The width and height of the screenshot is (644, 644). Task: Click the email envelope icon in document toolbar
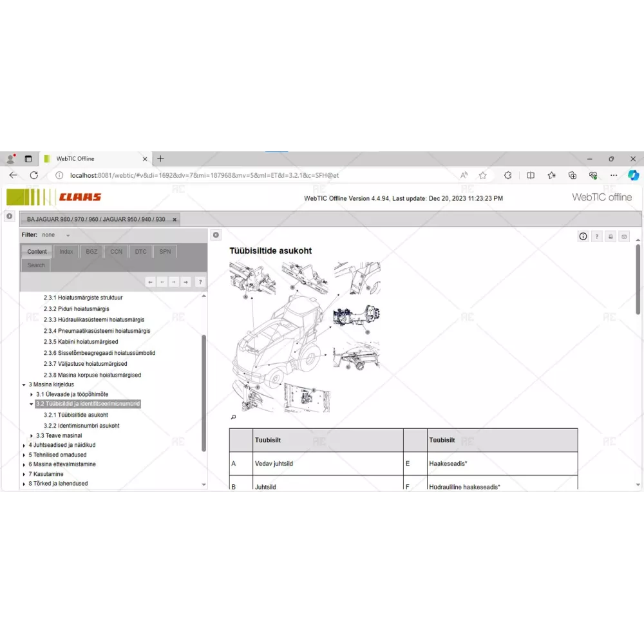click(624, 236)
